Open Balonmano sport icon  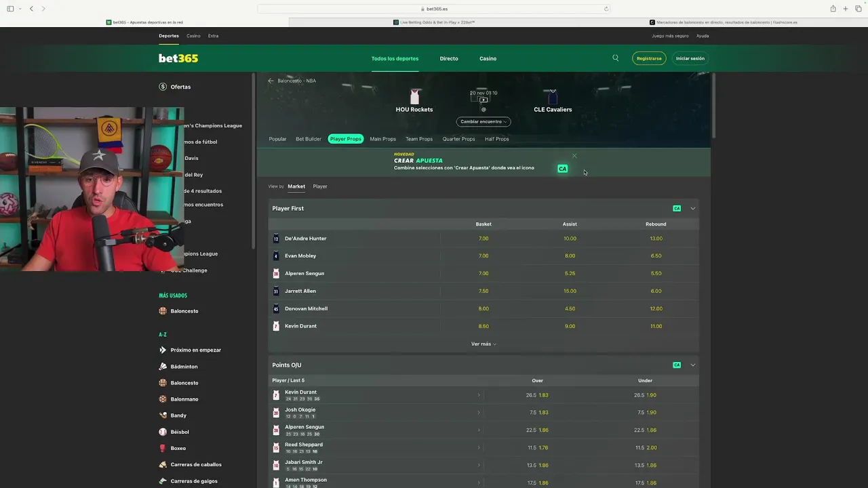click(163, 399)
